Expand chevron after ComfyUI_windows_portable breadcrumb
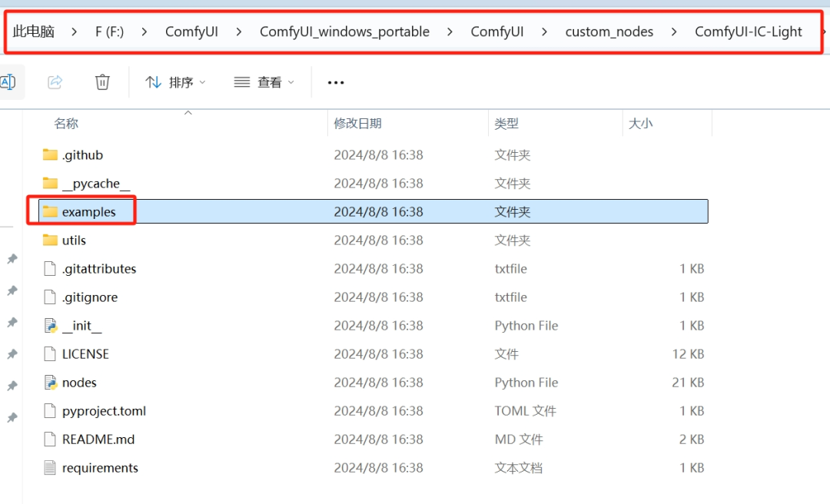Image resolution: width=830 pixels, height=504 pixels. click(x=450, y=31)
